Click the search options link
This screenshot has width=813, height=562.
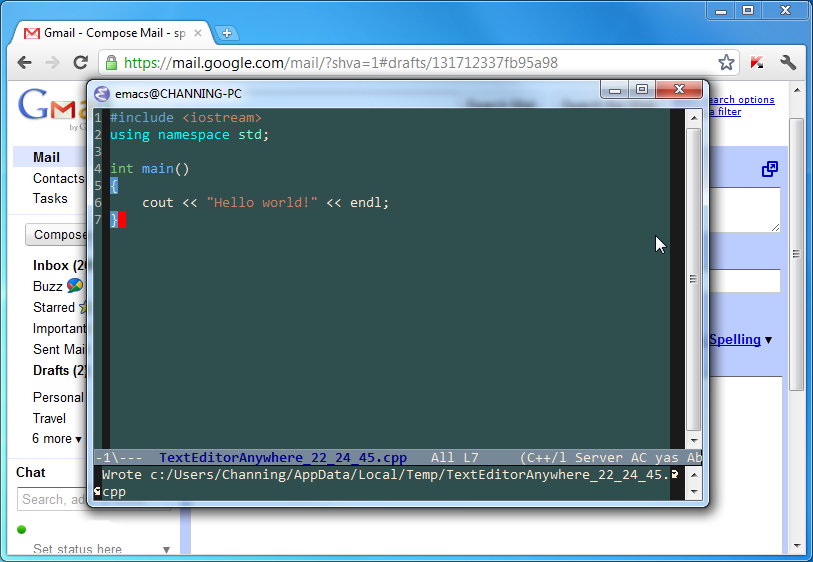pos(741,100)
